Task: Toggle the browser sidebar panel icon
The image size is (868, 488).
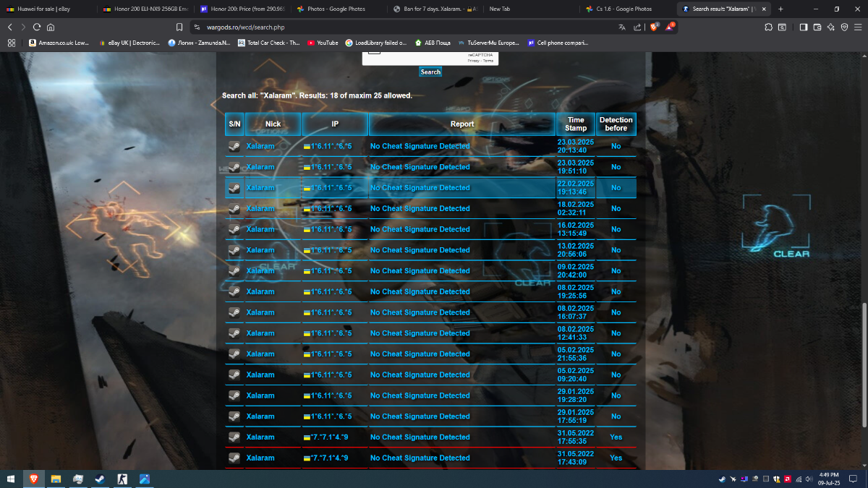Action: point(804,27)
